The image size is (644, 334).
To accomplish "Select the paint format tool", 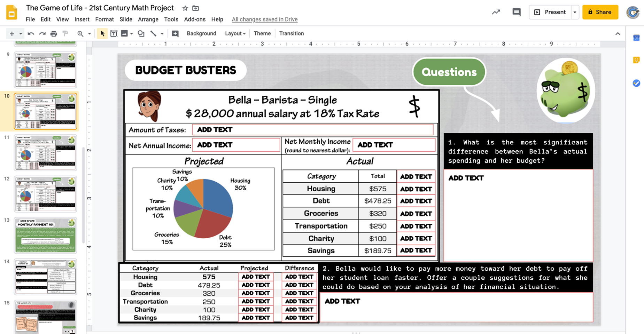I will (x=65, y=33).
